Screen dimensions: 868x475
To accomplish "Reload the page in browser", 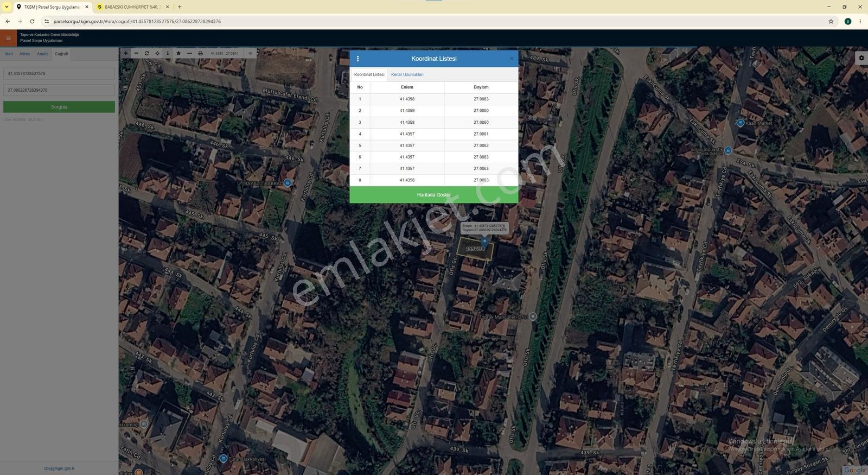I will pyautogui.click(x=32, y=21).
